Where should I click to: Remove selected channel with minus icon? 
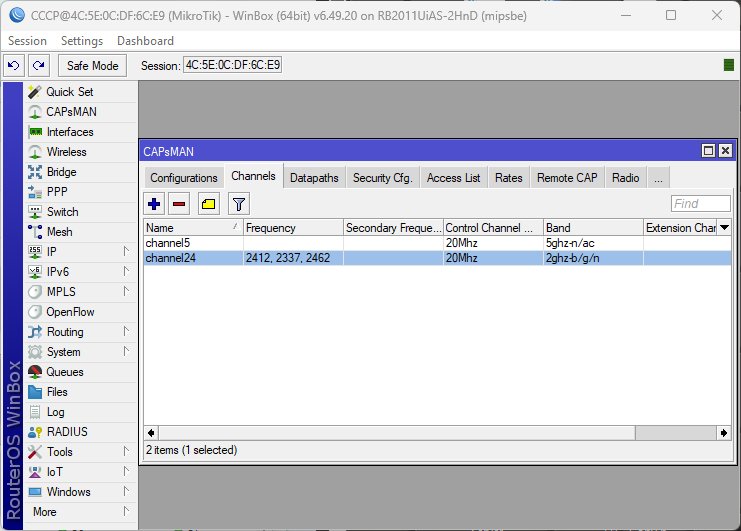click(179, 204)
